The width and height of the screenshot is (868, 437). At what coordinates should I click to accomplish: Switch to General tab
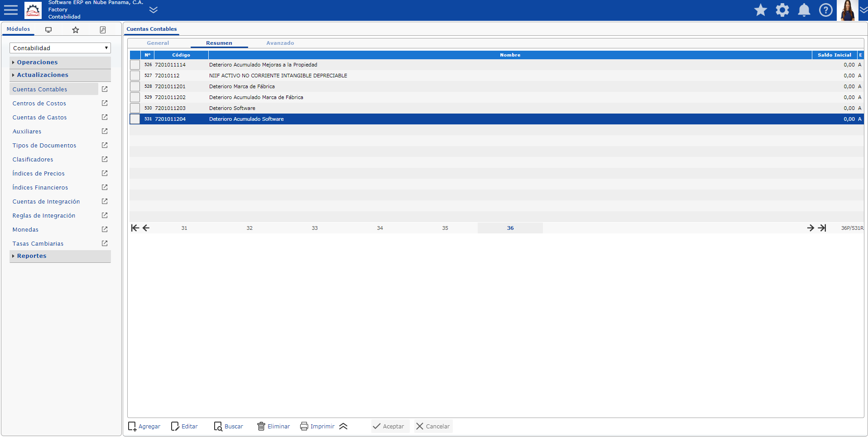(x=158, y=43)
